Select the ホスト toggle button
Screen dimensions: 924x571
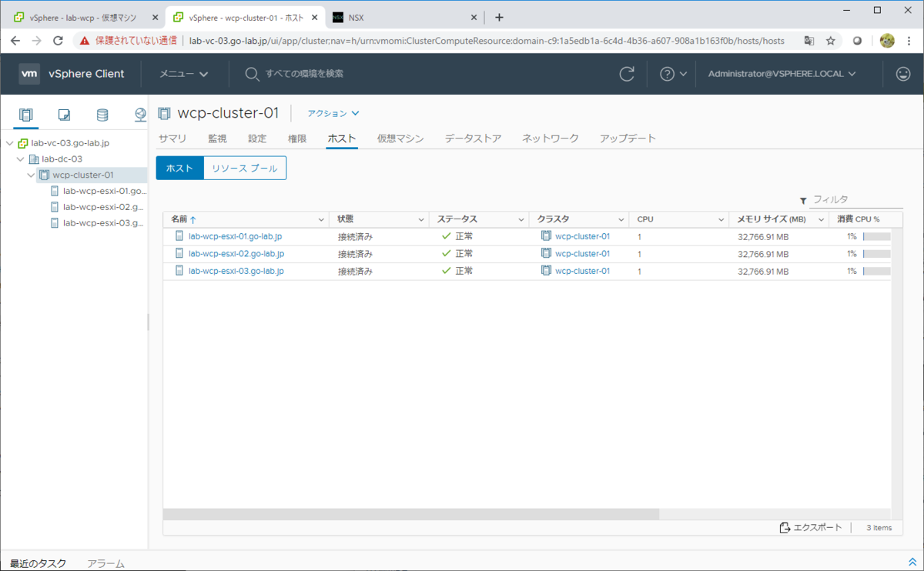pyautogui.click(x=180, y=168)
